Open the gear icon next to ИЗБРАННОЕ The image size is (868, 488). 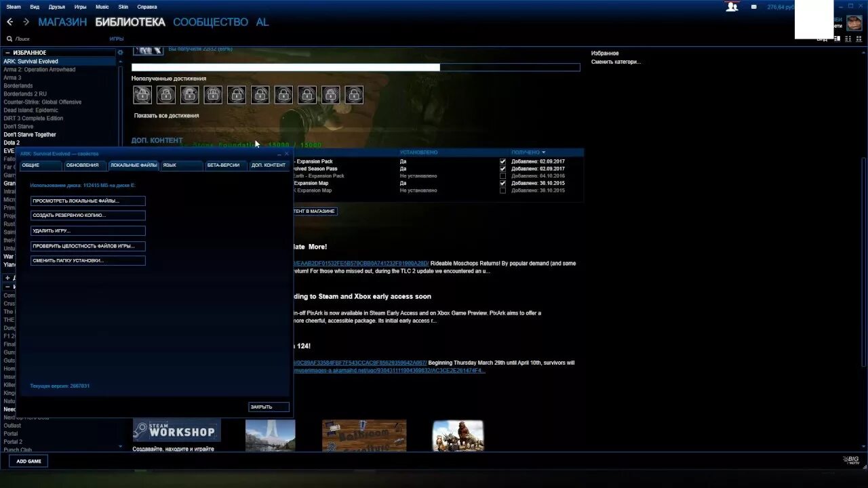pos(121,52)
